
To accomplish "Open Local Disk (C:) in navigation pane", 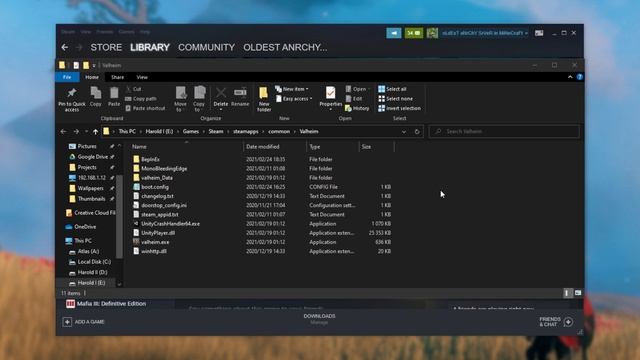I will (x=90, y=262).
